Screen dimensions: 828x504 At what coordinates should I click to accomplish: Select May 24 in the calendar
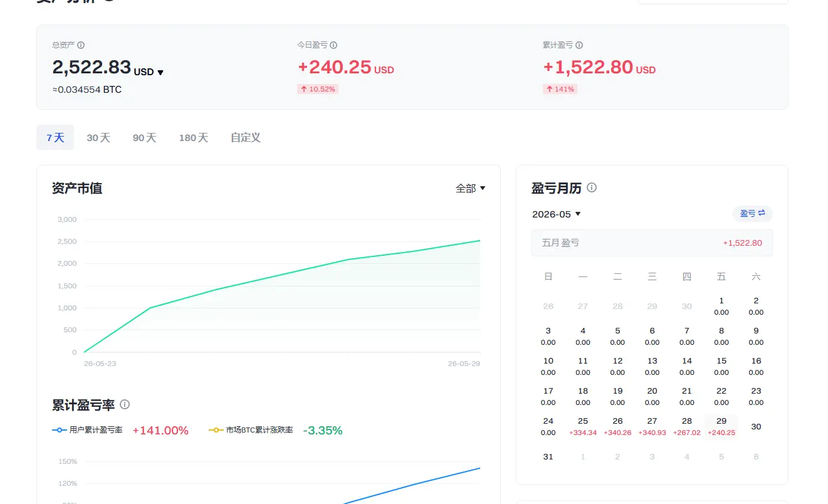pos(548,426)
